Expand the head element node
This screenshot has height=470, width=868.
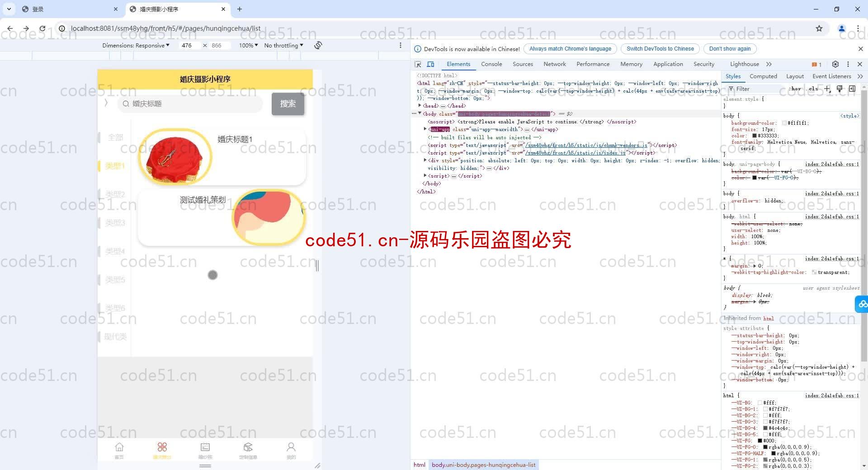click(420, 106)
